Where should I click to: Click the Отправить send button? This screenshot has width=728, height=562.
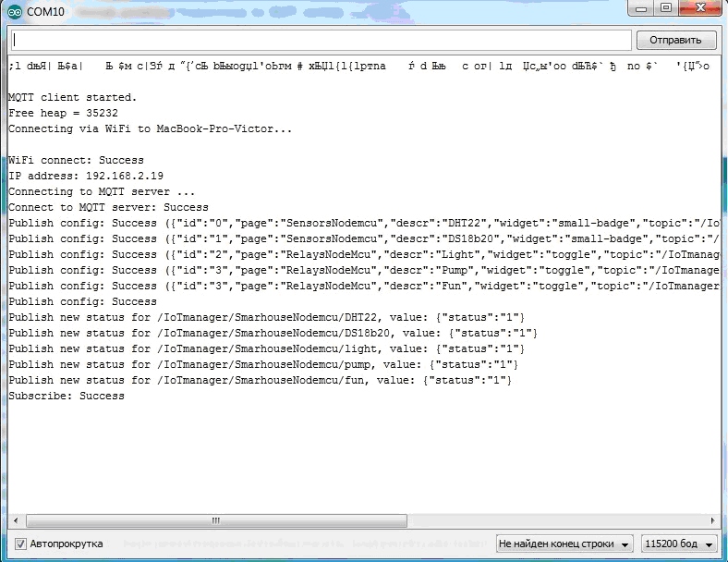pyautogui.click(x=675, y=41)
